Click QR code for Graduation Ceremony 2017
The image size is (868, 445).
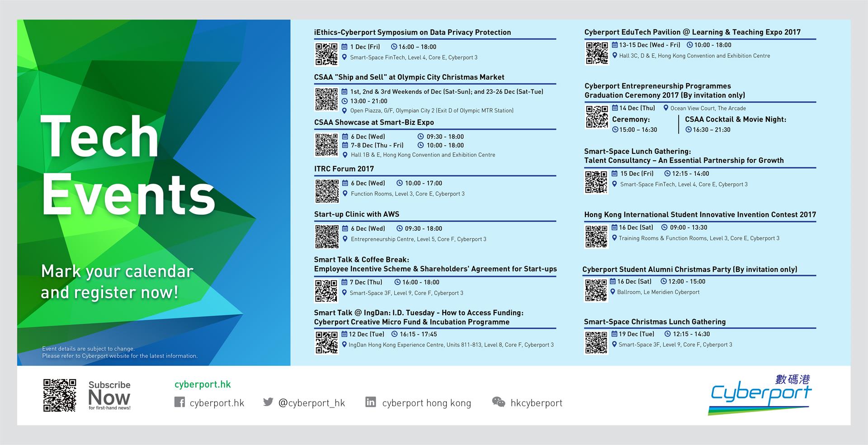(597, 117)
